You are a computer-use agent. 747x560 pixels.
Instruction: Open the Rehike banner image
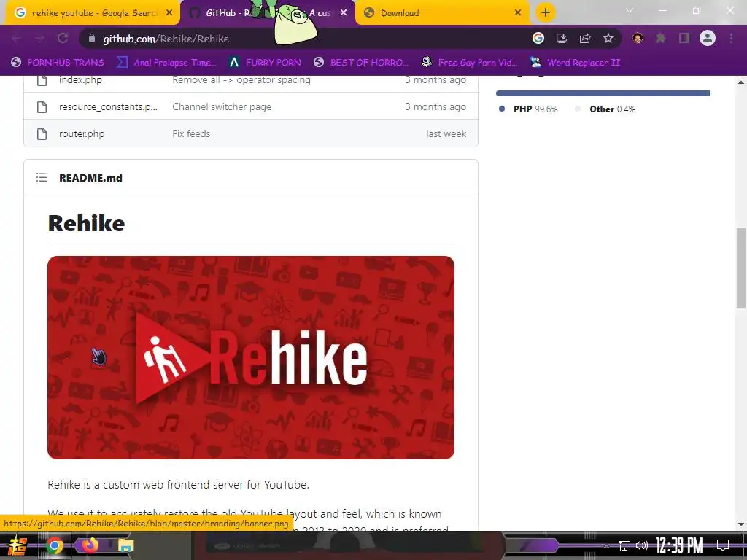click(251, 357)
